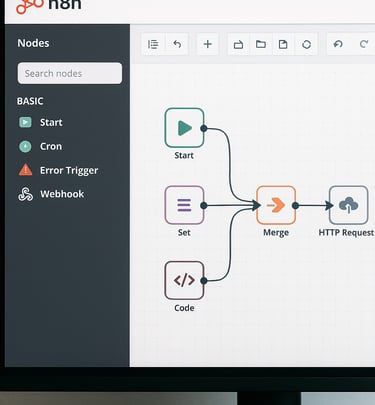Click the open-box icon after the plus button
Viewport: 375px width, 405px height.
coord(238,44)
